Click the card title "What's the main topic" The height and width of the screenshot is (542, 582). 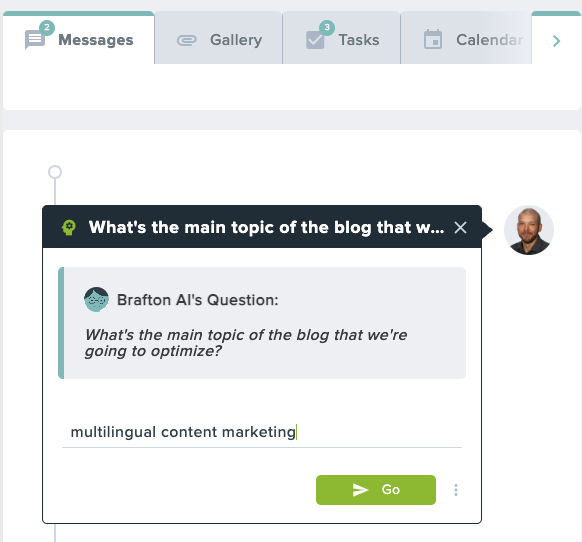(266, 228)
